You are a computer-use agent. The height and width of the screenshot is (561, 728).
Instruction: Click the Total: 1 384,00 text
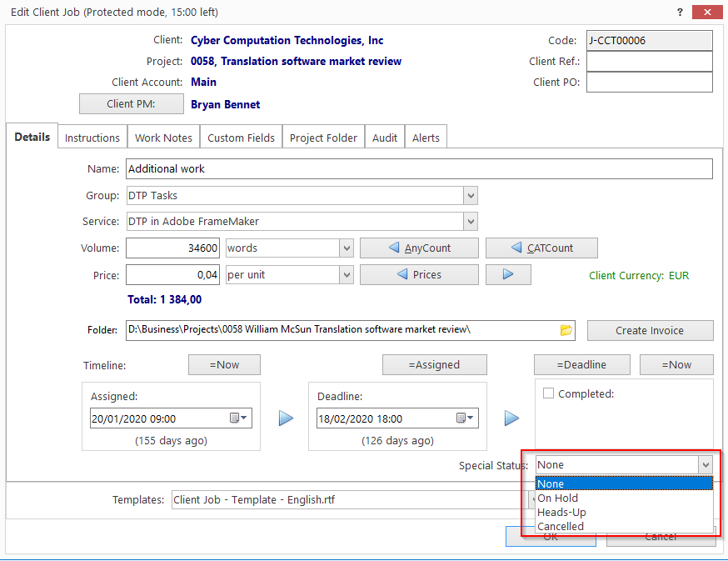click(164, 299)
